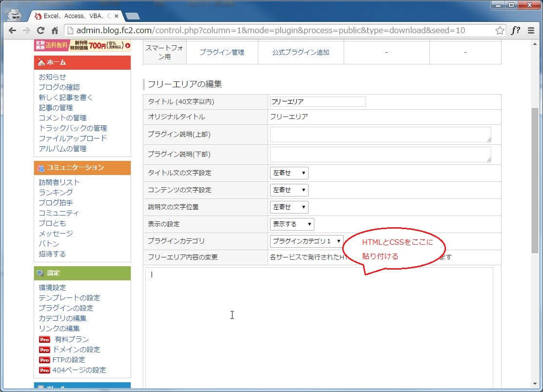Open the プラグインカテゴリ dropdown
This screenshot has height=392, width=543.
(x=307, y=241)
